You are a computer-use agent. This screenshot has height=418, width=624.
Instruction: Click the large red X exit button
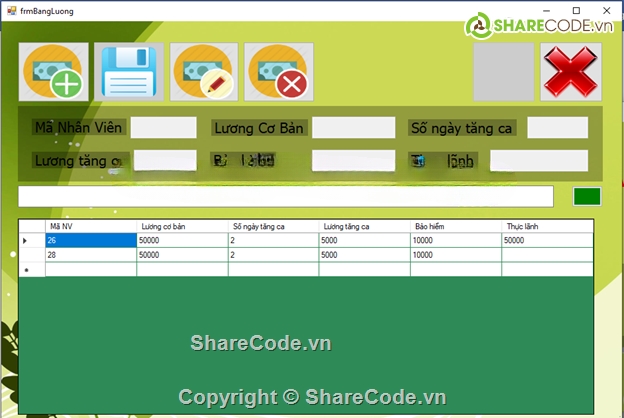click(571, 72)
